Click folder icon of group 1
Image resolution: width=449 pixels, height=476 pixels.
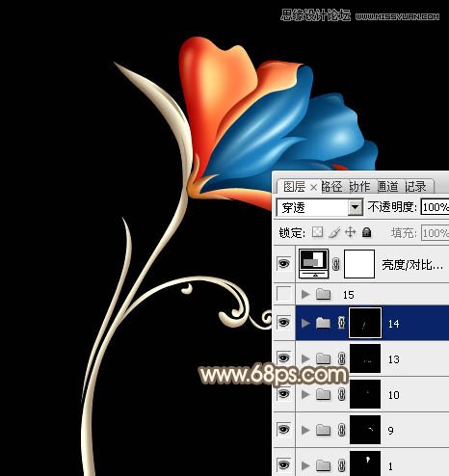pos(323,465)
